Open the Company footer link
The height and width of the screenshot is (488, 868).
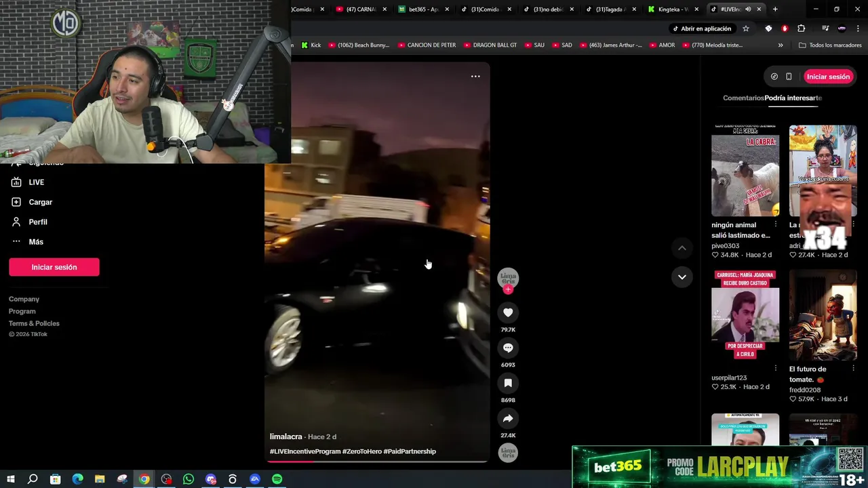click(x=24, y=299)
